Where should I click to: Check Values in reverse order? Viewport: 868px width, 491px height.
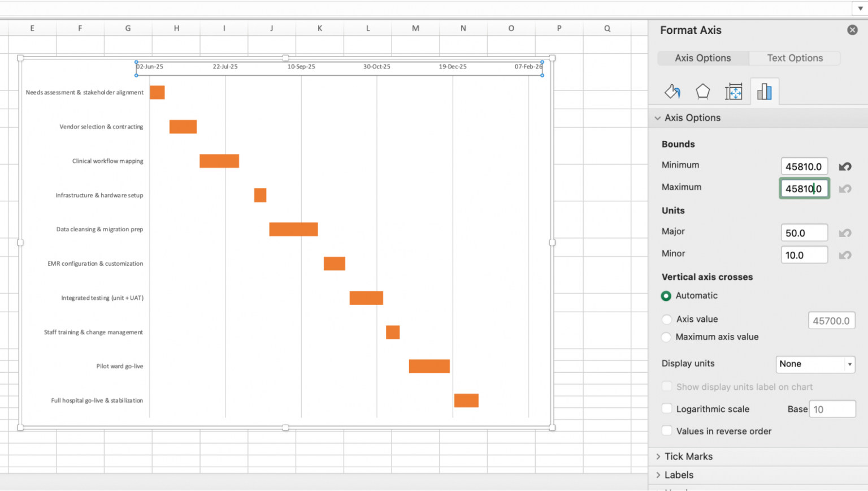pos(667,431)
